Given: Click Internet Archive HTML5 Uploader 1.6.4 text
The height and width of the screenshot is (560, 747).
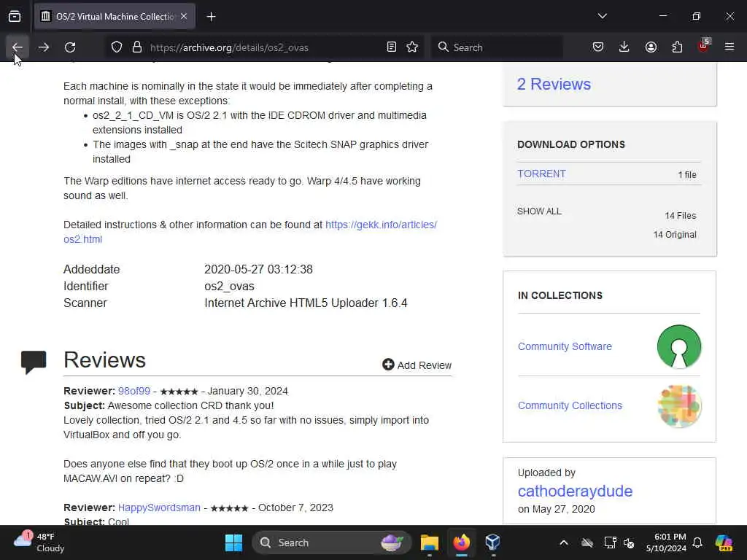Looking at the screenshot, I should (x=306, y=303).
